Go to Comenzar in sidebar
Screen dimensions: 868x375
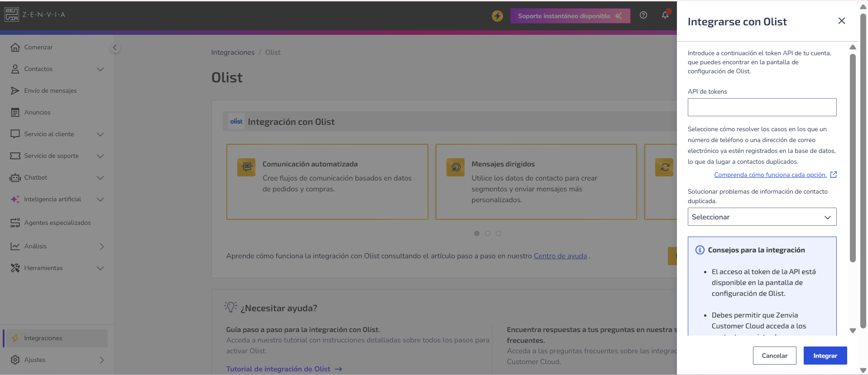pos(38,47)
